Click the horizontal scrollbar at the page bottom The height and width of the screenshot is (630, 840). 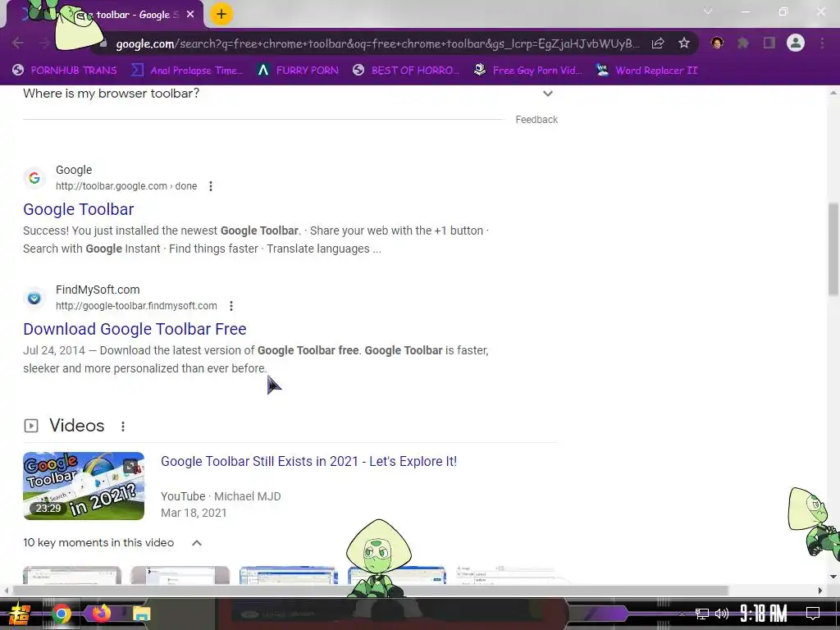(x=370, y=591)
